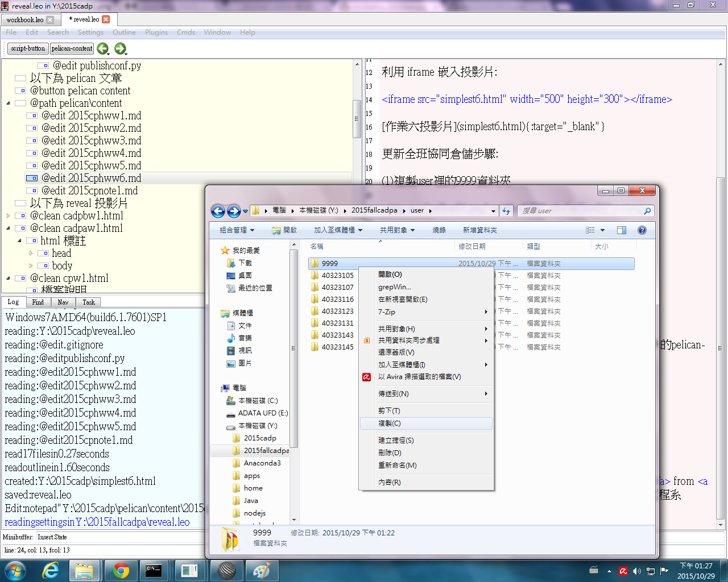Collapse the @path pelican\content node
728x582 pixels.
point(8,103)
